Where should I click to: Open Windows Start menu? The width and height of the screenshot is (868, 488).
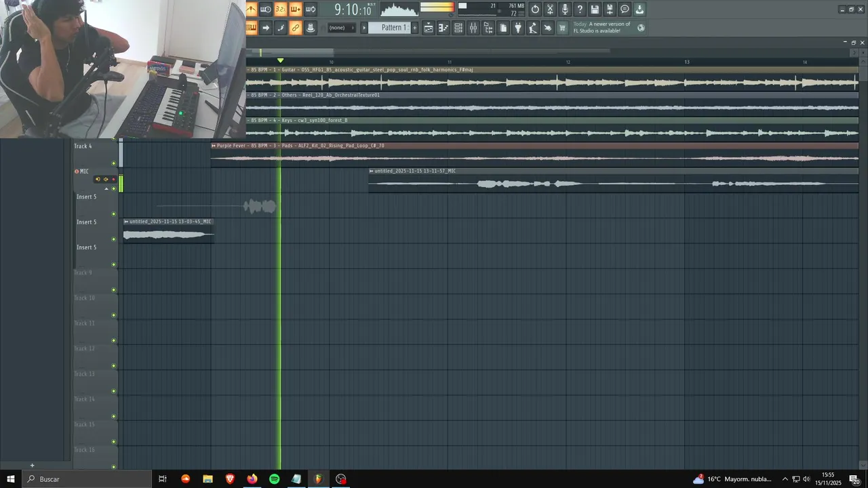point(11,479)
